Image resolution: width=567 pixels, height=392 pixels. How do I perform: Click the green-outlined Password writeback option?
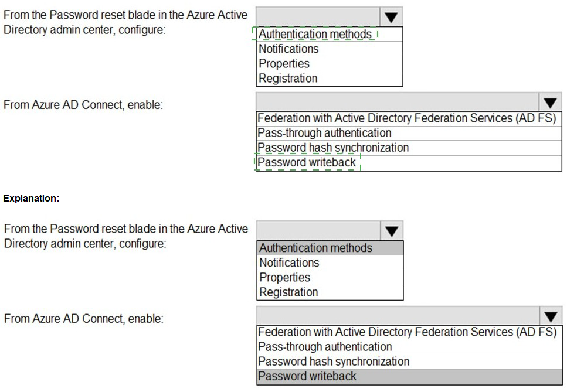307,162
